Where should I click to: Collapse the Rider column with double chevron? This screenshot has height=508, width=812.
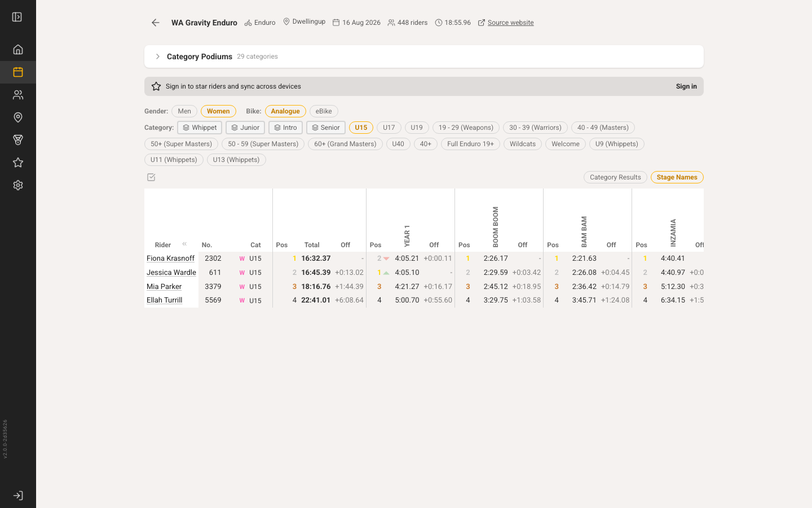pos(184,244)
